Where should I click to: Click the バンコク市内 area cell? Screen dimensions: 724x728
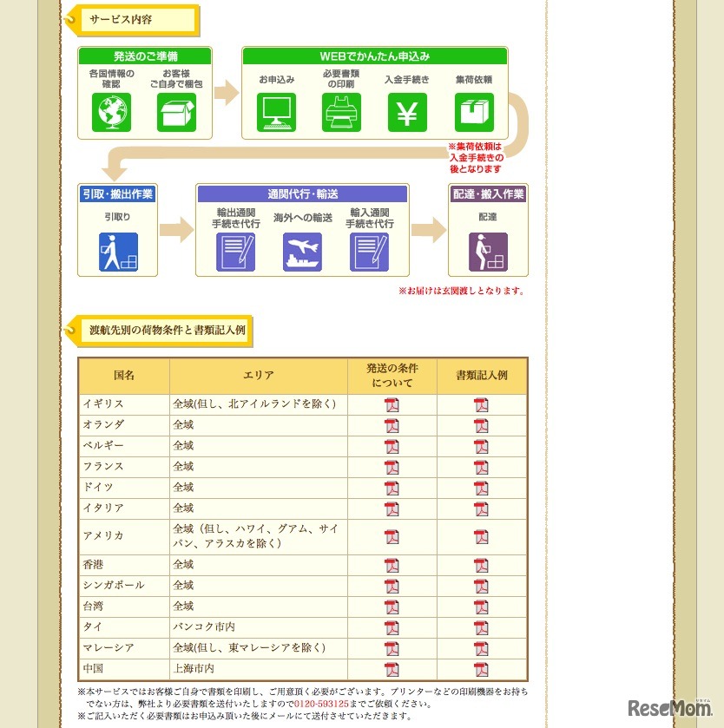pos(259,627)
